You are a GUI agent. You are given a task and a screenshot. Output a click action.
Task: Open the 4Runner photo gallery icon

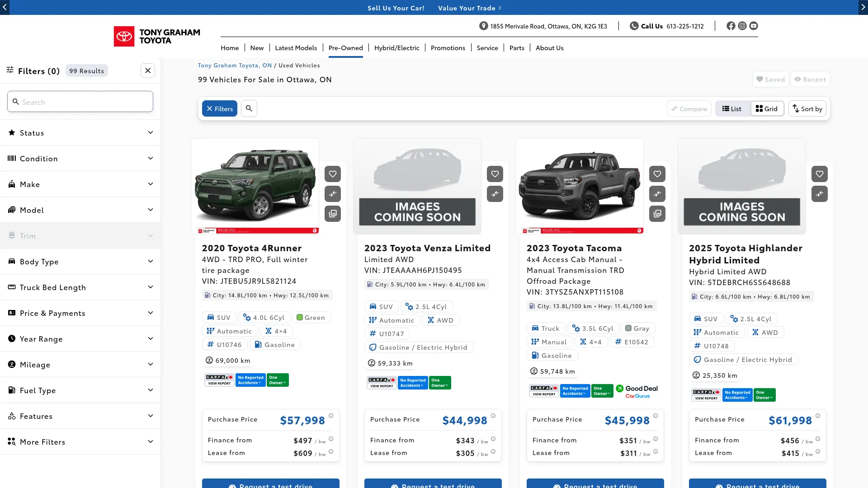click(333, 214)
